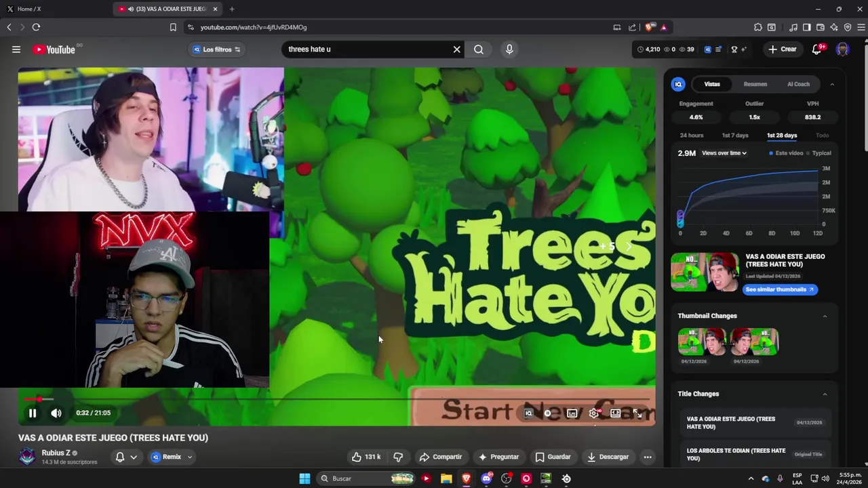
Task: Run the search with the magnifier icon
Action: point(479,49)
